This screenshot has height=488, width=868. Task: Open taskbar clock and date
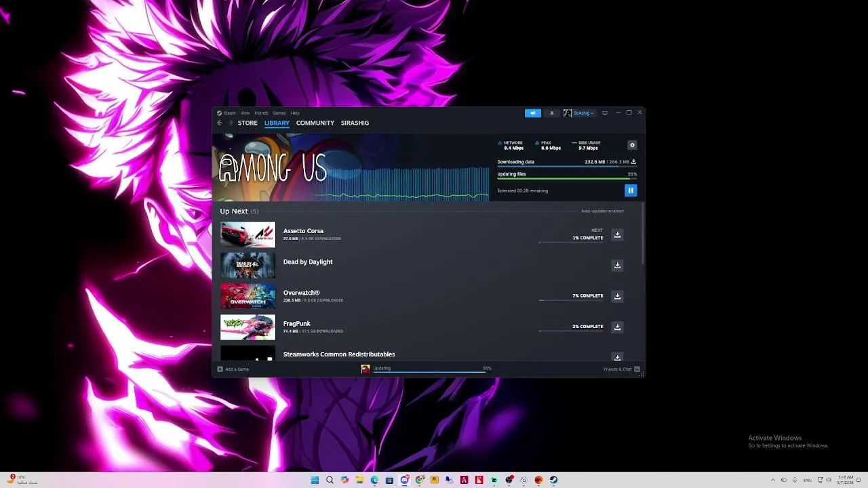coord(846,480)
